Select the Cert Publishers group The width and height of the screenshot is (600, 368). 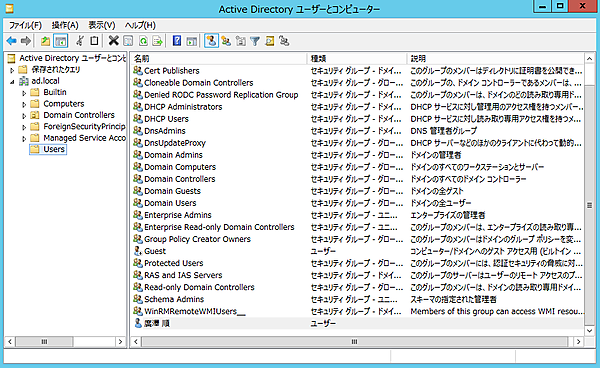coord(171,71)
